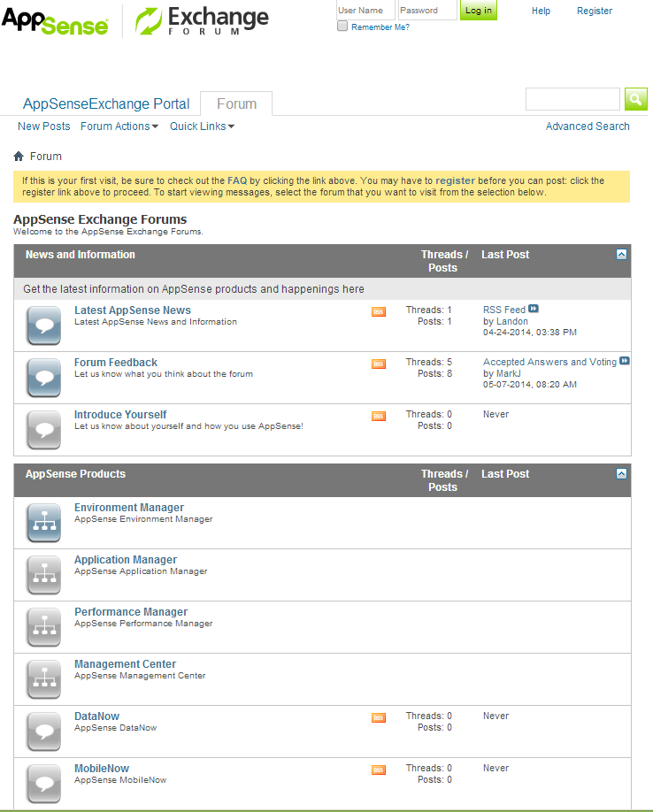653x812 pixels.
Task: Open Performance Manager forum
Action: (x=131, y=612)
